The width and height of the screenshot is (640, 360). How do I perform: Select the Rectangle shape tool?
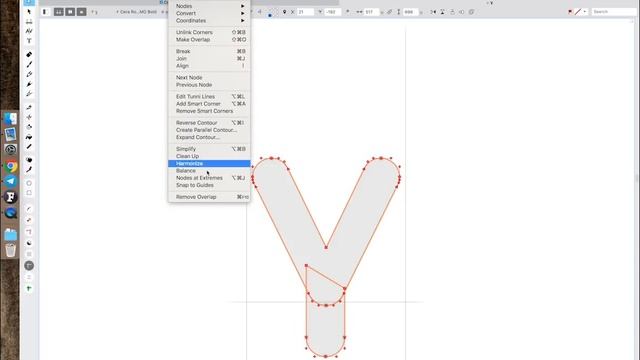(29, 193)
